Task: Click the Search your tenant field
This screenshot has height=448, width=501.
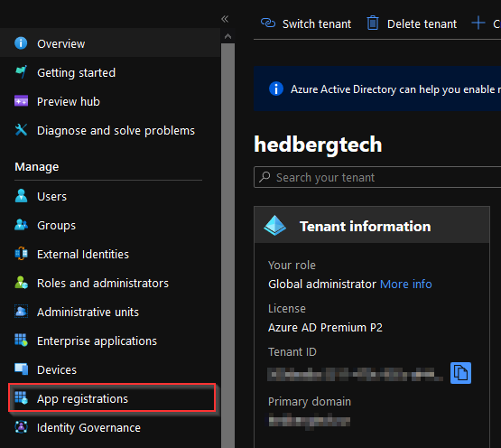Action: tap(377, 177)
